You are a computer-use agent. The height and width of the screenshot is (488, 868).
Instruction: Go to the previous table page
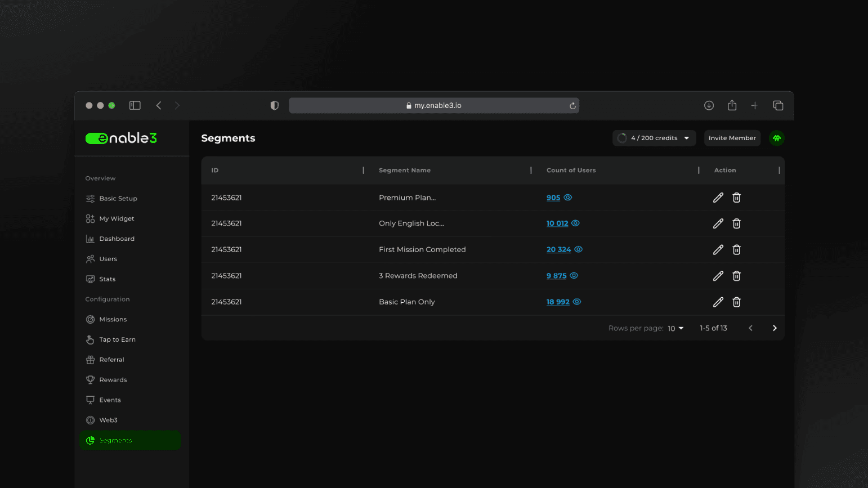click(750, 328)
